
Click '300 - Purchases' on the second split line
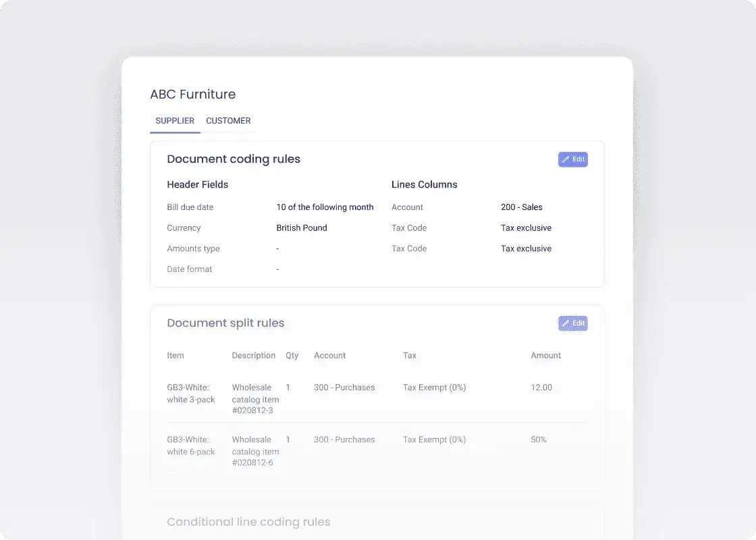344,439
